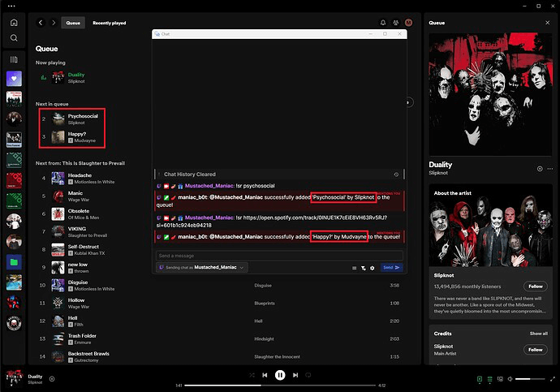Pause the current playback
Image resolution: width=560 pixels, height=392 pixels.
280,375
